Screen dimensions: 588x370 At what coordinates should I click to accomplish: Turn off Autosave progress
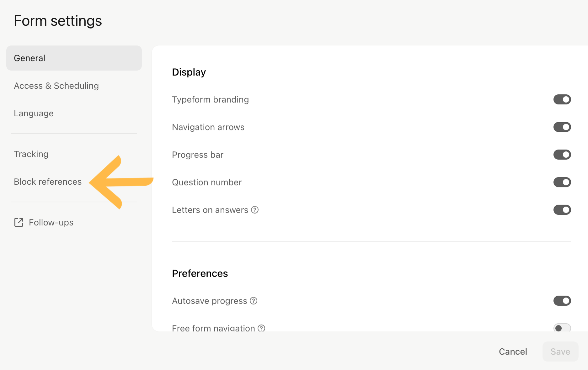(x=562, y=301)
